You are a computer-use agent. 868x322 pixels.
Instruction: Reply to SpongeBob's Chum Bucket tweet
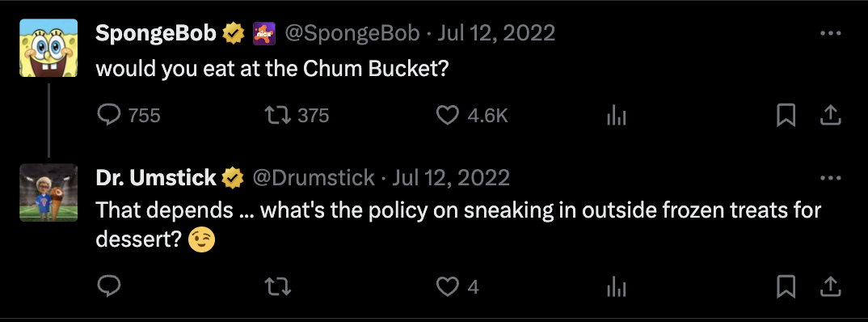coord(109,115)
